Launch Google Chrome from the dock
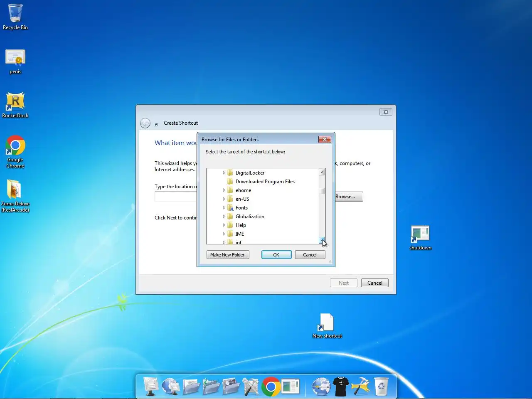This screenshot has height=399, width=532. coord(271,387)
